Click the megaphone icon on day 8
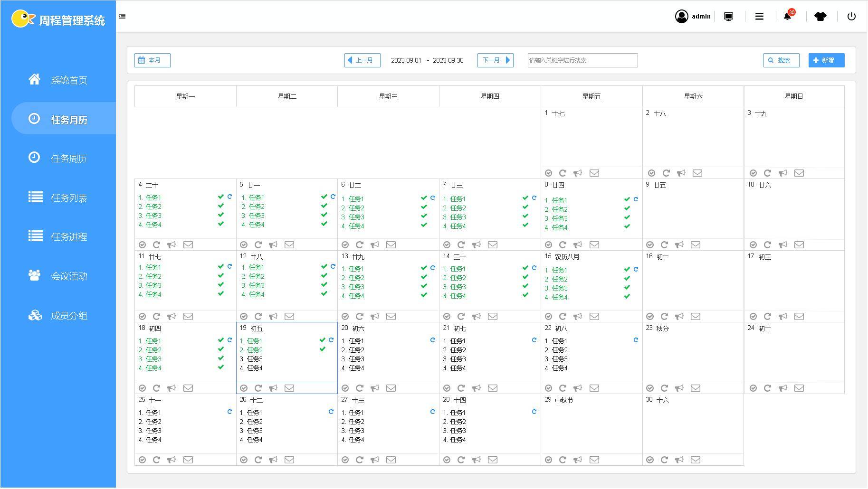This screenshot has height=489, width=868. click(x=578, y=245)
